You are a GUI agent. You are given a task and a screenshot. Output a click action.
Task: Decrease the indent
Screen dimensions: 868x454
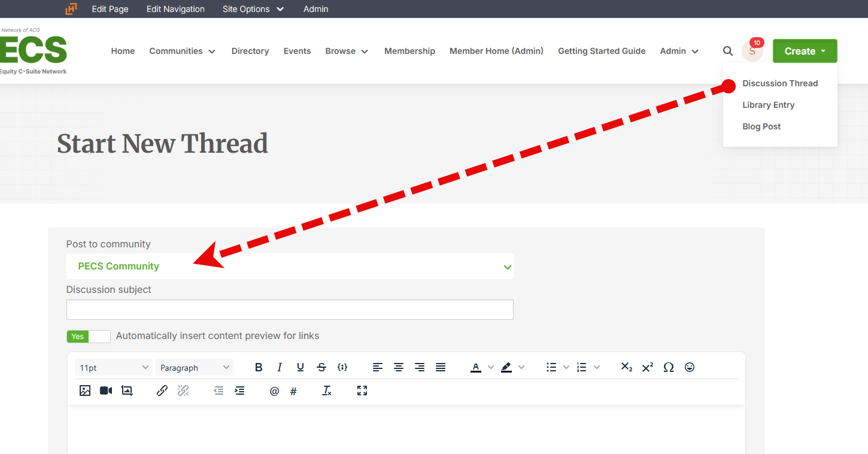click(218, 391)
